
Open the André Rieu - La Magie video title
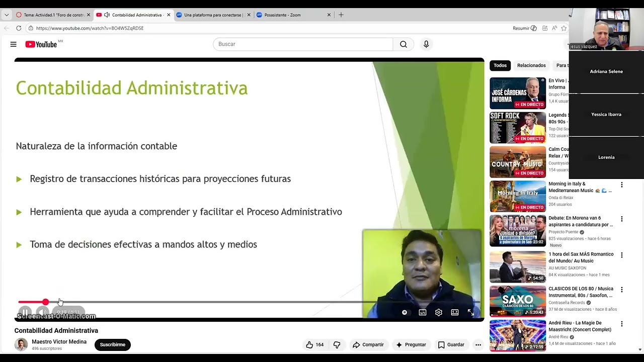click(580, 326)
